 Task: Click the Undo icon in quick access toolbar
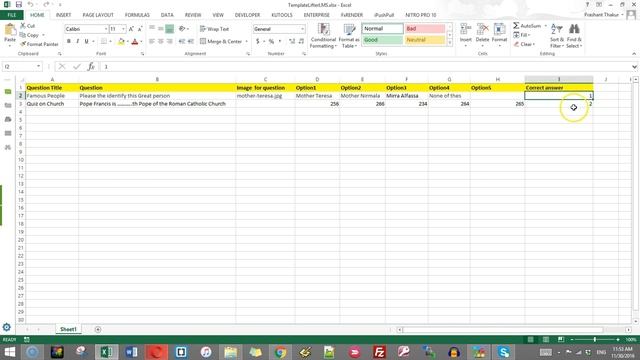31,4
